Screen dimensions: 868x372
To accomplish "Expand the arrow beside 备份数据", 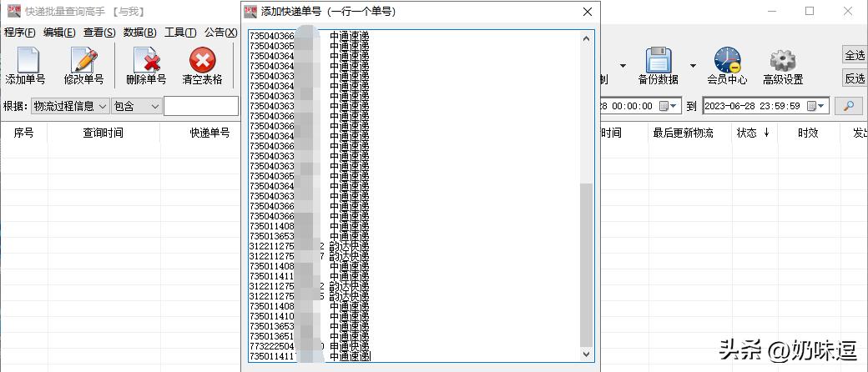I will (693, 66).
